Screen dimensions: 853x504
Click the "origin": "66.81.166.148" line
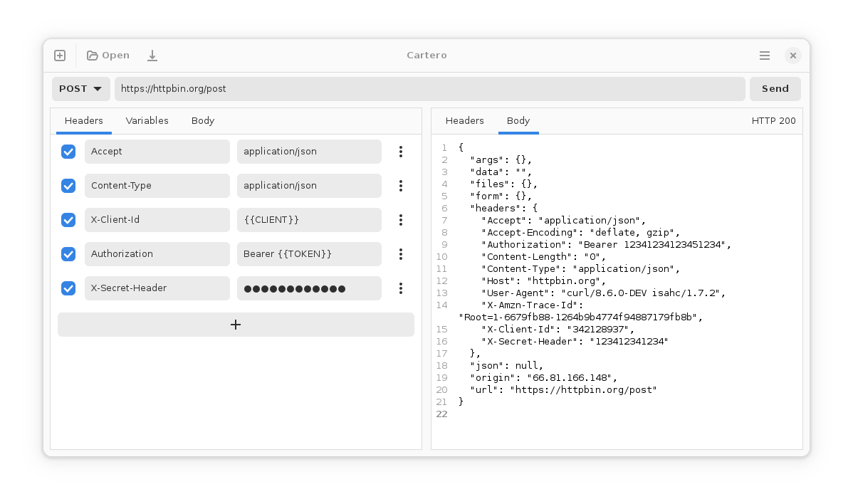point(543,378)
